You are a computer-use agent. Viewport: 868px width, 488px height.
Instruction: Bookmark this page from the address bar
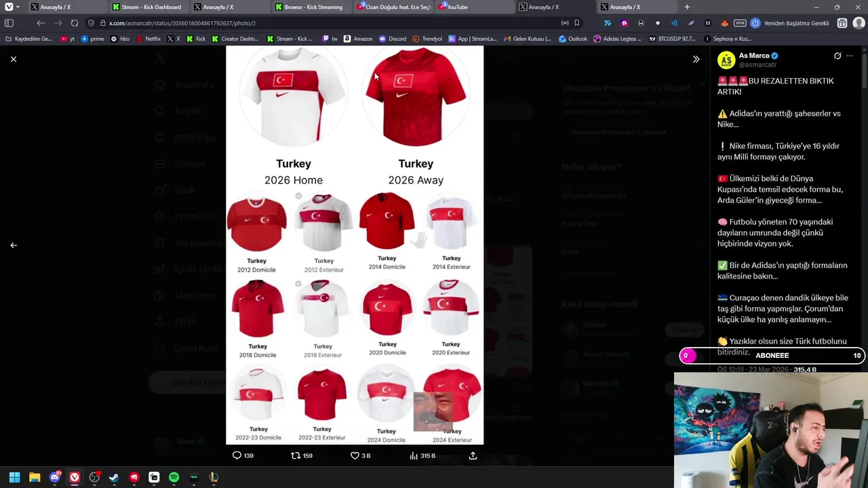pyautogui.click(x=577, y=23)
